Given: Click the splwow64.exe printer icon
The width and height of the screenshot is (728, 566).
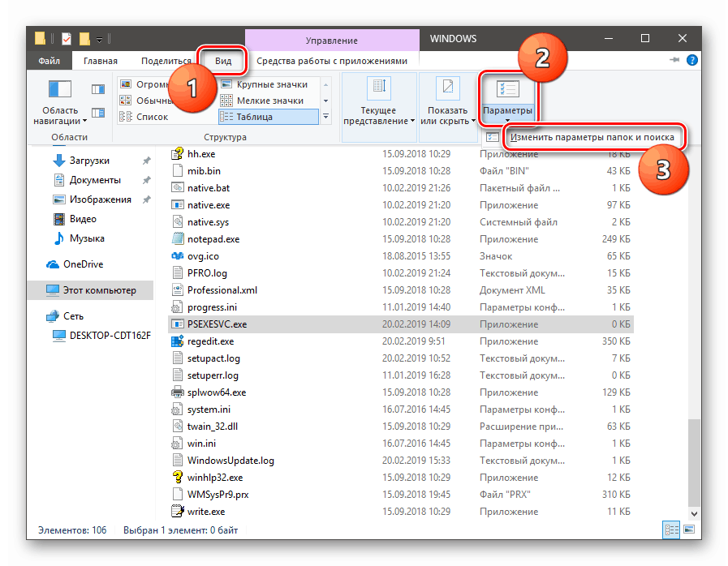Looking at the screenshot, I should click(178, 392).
